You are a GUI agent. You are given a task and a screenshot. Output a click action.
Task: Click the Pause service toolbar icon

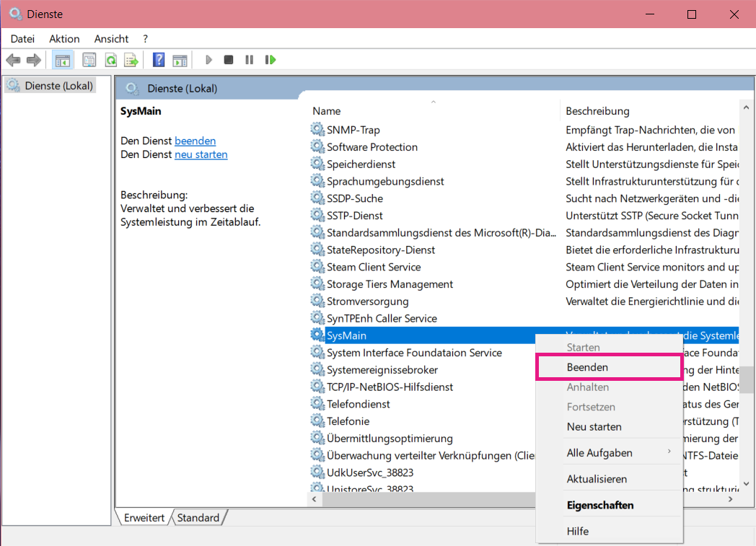pos(250,60)
